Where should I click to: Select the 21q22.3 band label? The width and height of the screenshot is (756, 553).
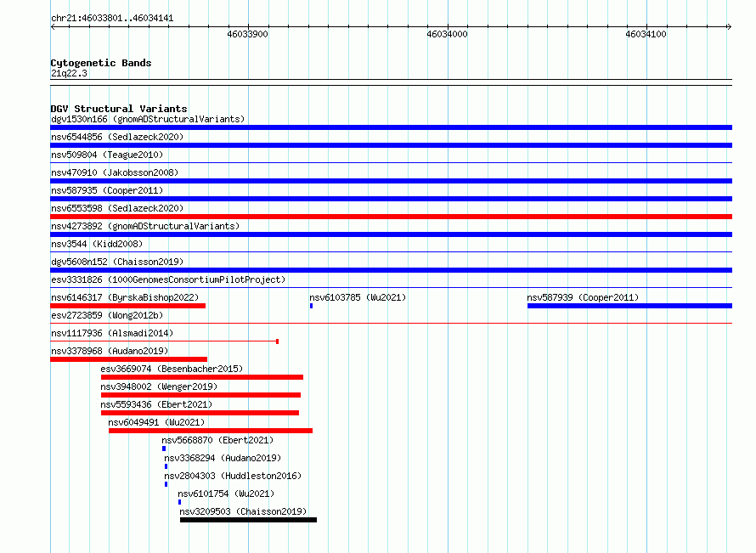[69, 73]
